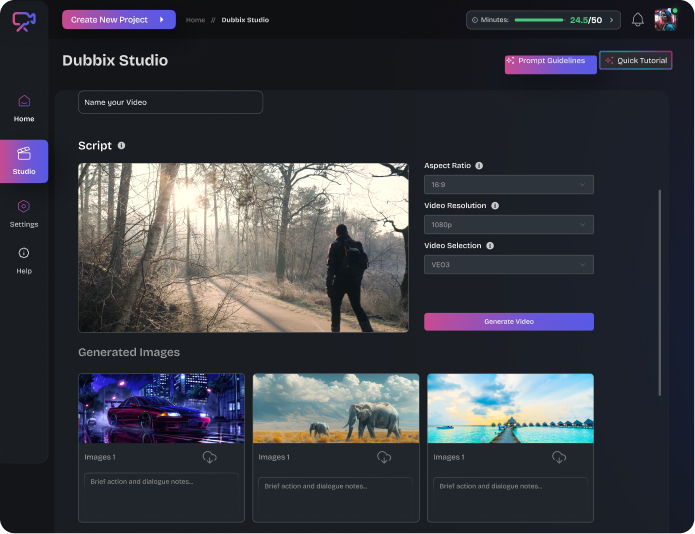
Task: Open the Video Resolution 1080p dropdown
Action: [x=508, y=225]
